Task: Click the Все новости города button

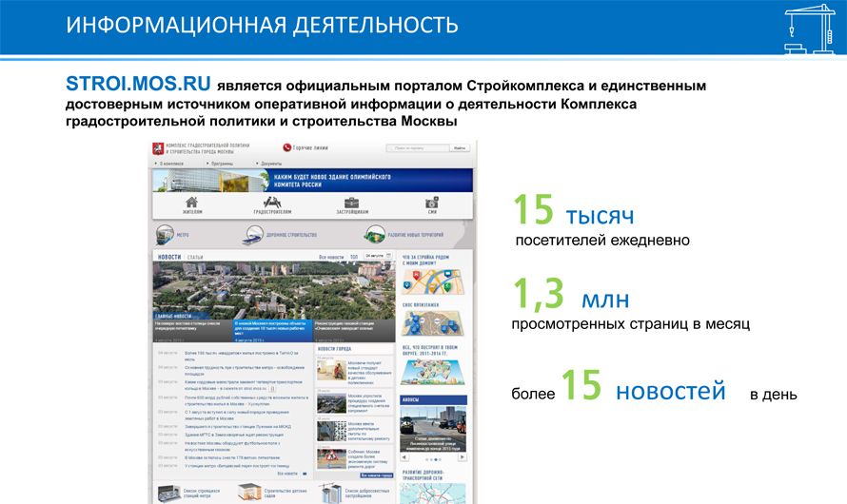Action: (x=377, y=475)
